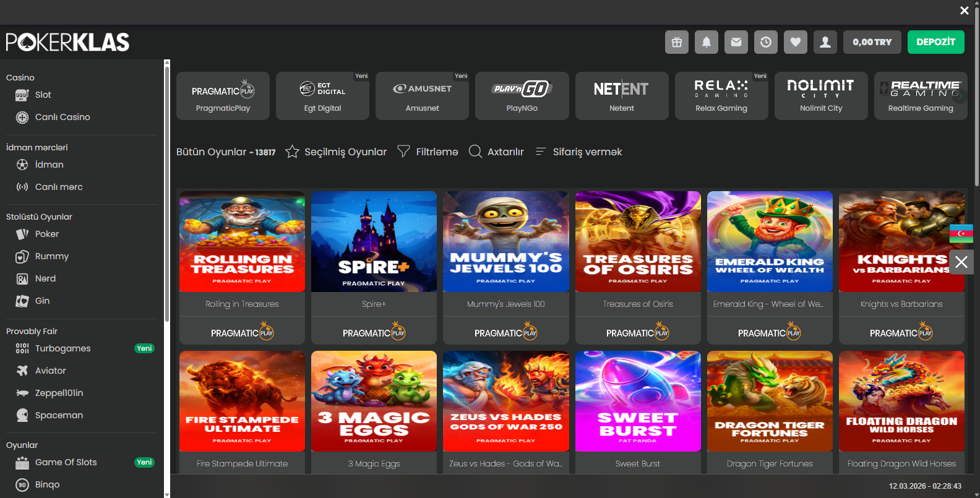Open Floating Dragon Wild Horses thumbnail
This screenshot has width=980, height=498.
[x=901, y=401]
